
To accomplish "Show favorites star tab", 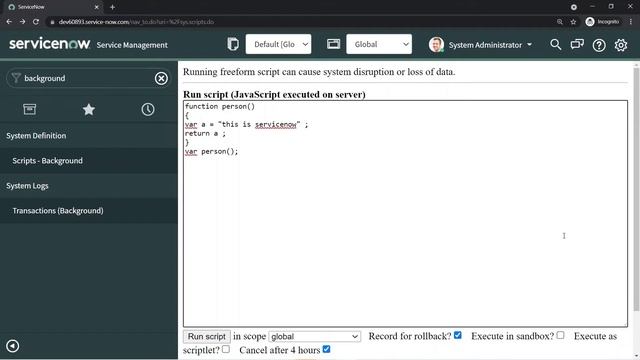I will [89, 109].
